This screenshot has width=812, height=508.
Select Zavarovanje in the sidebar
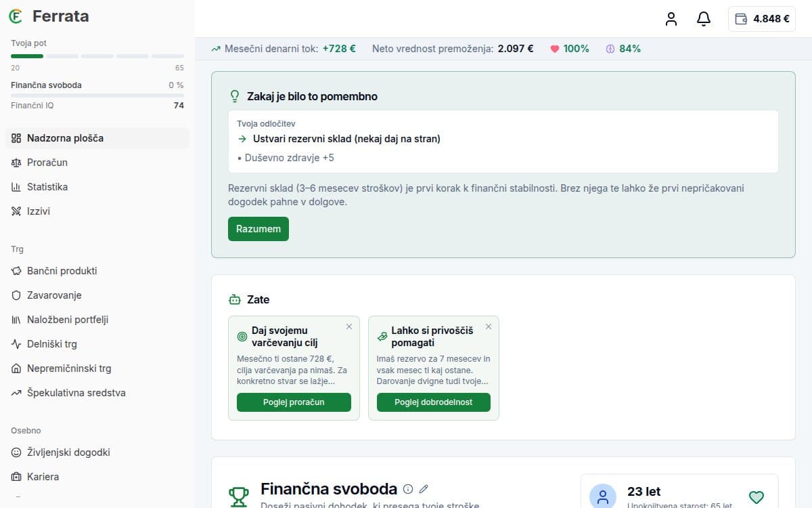point(97,295)
